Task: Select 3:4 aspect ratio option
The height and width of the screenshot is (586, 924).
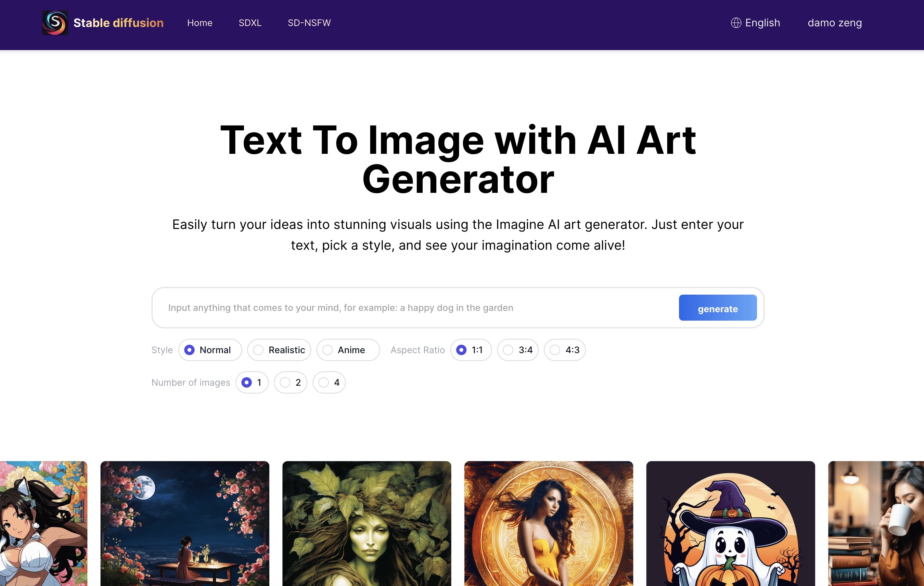Action: tap(508, 349)
